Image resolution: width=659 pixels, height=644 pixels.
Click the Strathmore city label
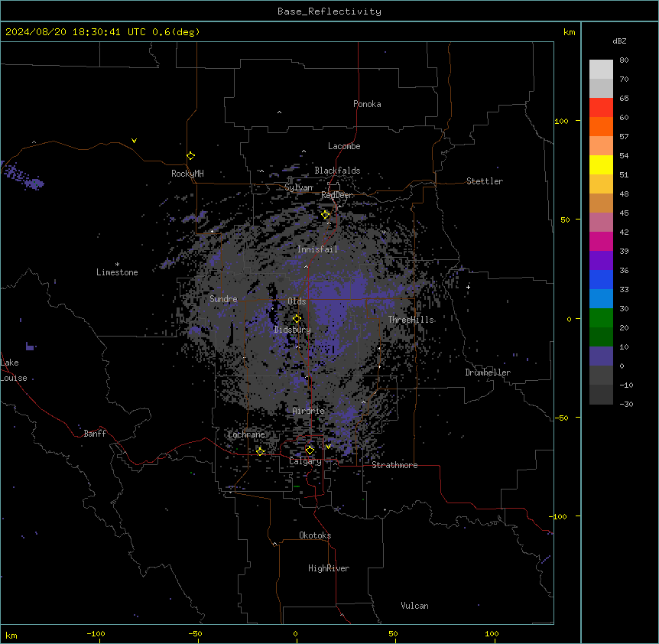pyautogui.click(x=394, y=465)
